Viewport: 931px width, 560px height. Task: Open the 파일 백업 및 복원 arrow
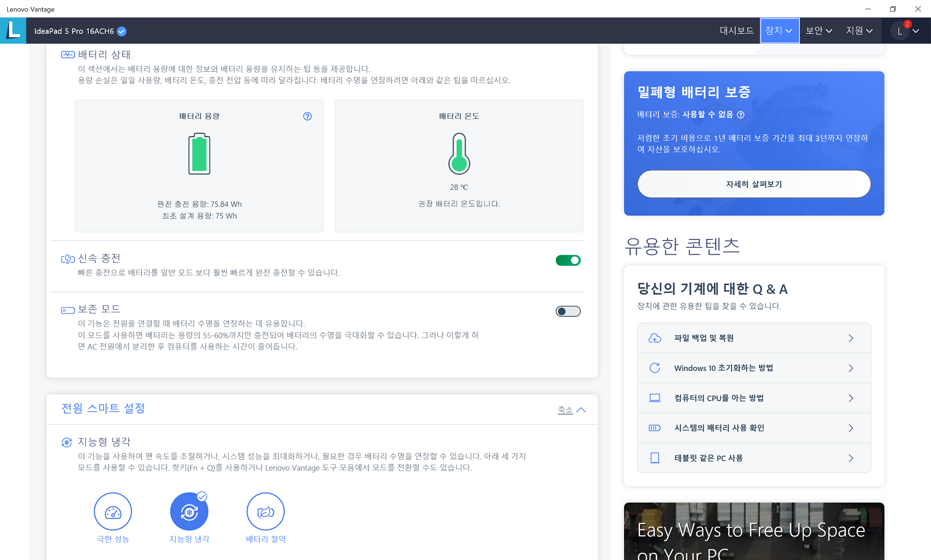(850, 338)
